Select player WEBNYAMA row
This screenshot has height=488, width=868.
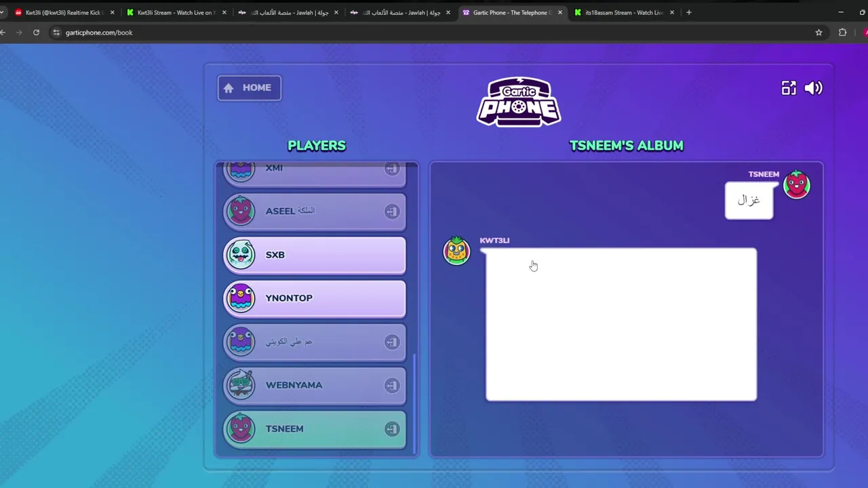coord(315,385)
